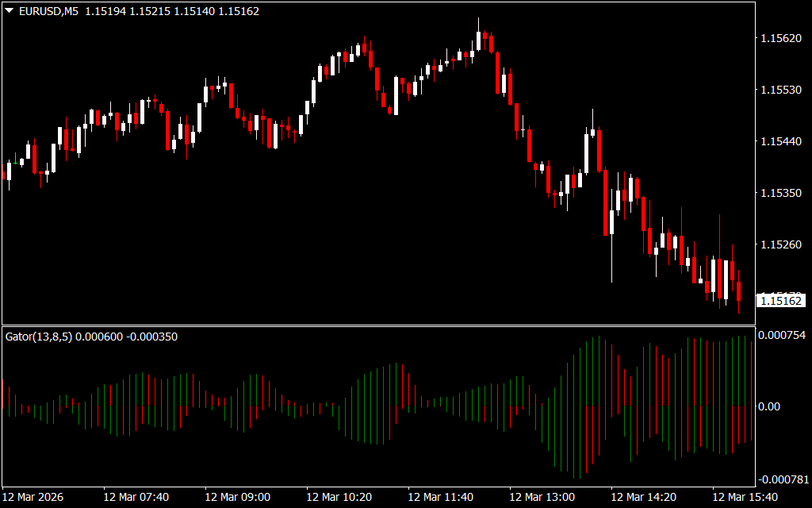Click the 1.15350 price scale value

click(x=781, y=193)
